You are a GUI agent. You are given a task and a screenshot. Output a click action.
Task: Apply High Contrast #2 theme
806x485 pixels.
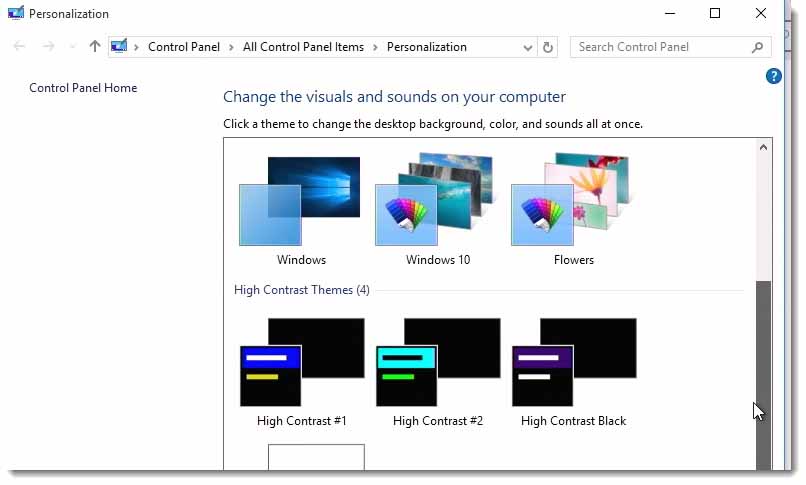coord(438,372)
